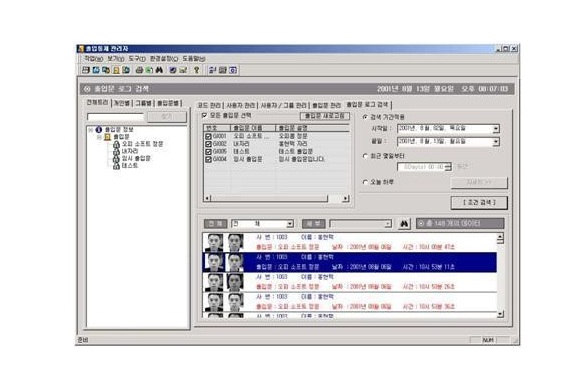Screen dimensions: 585x387
Task: Switch to the 사용자 관리 tab
Action: pos(241,105)
